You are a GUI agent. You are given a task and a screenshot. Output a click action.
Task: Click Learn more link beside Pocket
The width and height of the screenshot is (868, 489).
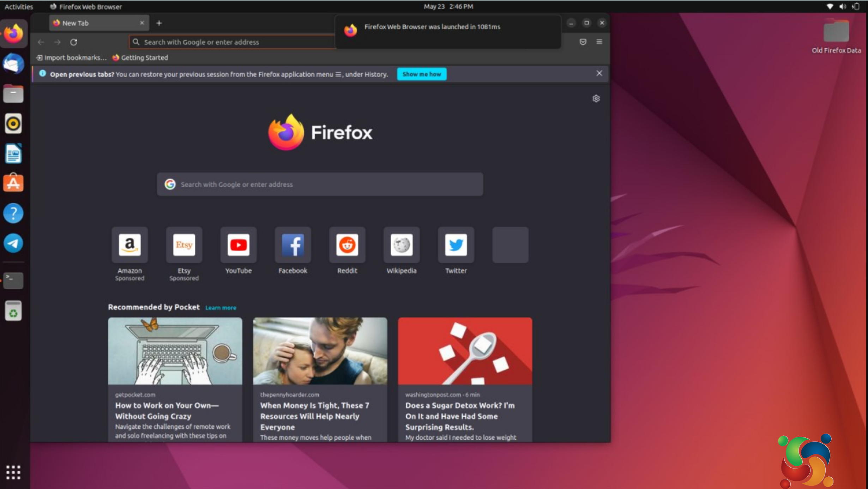coord(221,308)
